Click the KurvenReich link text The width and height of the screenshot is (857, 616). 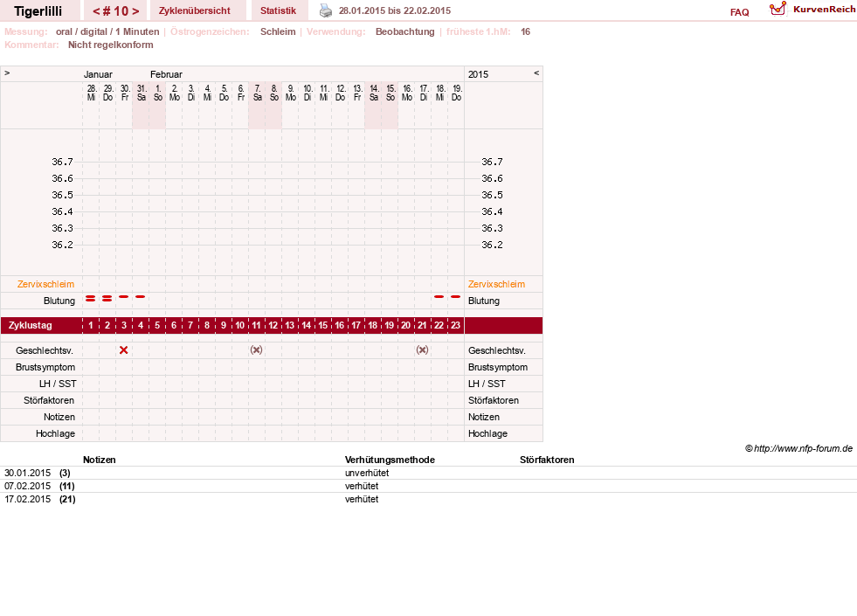(x=824, y=10)
